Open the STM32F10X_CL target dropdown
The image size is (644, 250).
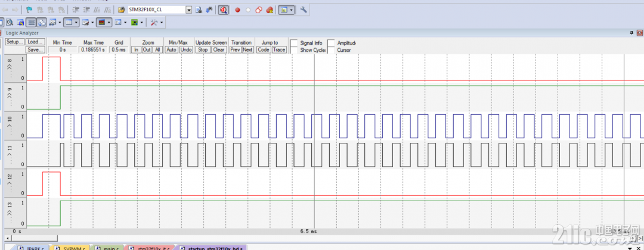pos(188,10)
